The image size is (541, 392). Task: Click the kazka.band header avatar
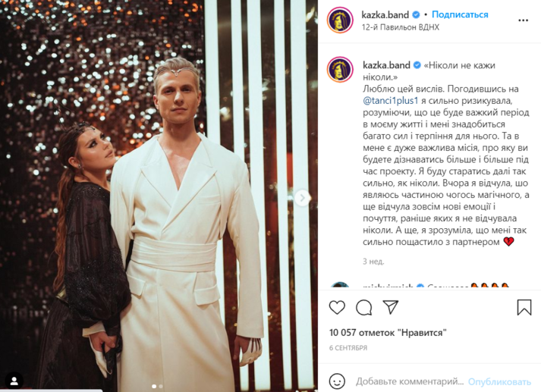[340, 20]
